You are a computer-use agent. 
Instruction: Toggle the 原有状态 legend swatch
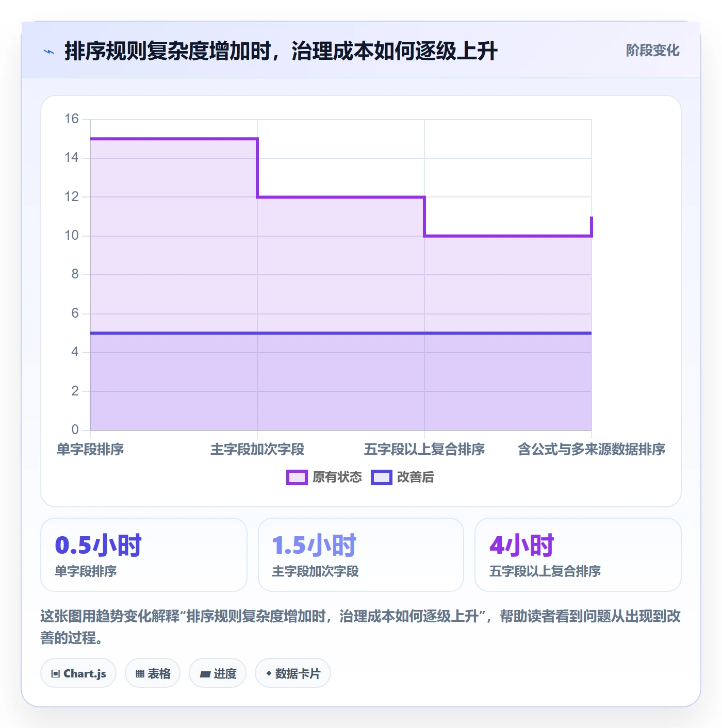tap(297, 477)
